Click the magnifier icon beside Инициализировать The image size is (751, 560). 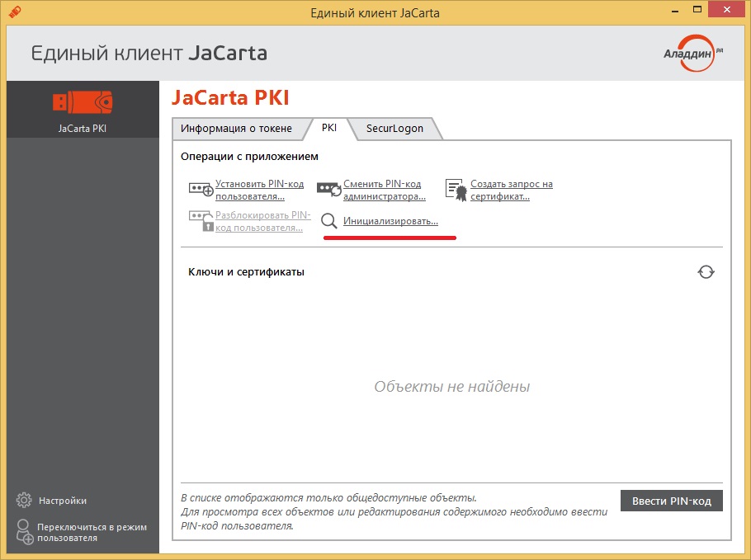(x=329, y=221)
